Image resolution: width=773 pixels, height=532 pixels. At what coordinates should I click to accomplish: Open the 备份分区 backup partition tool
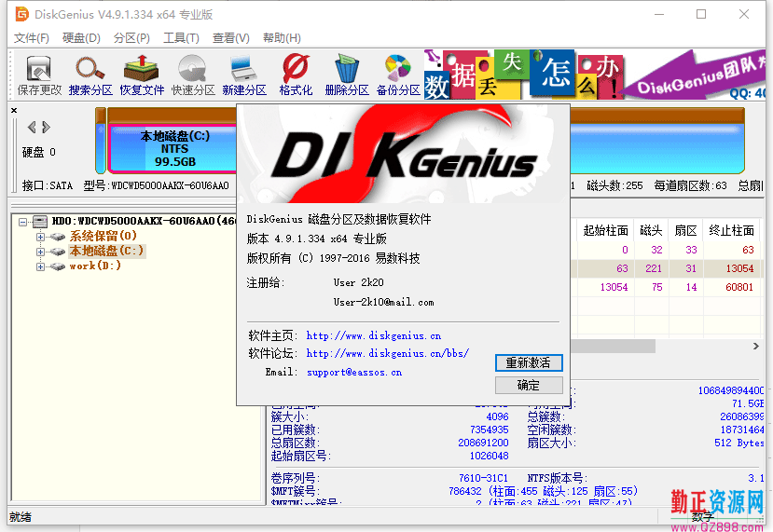point(398,75)
